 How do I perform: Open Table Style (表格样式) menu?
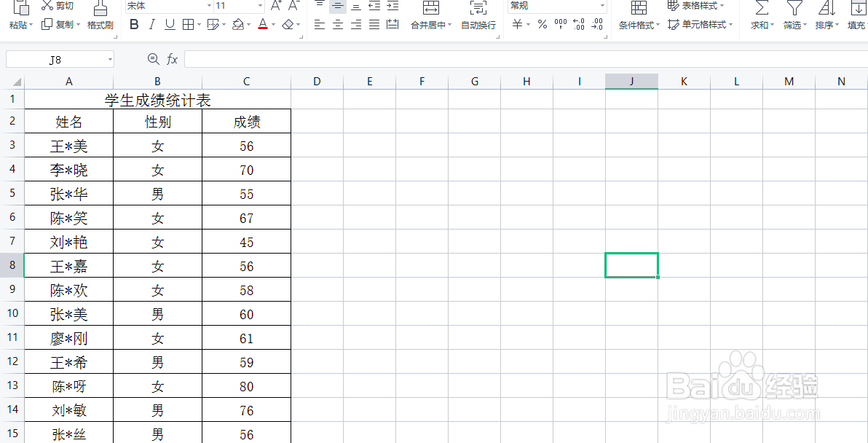coord(696,6)
